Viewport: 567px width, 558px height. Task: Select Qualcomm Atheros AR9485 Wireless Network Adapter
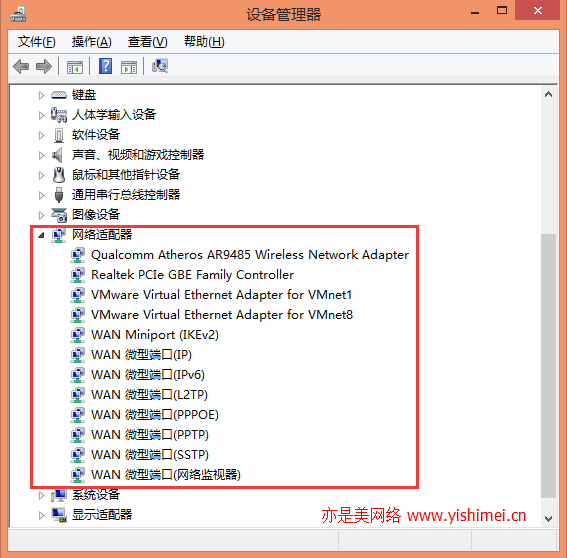pyautogui.click(x=250, y=255)
